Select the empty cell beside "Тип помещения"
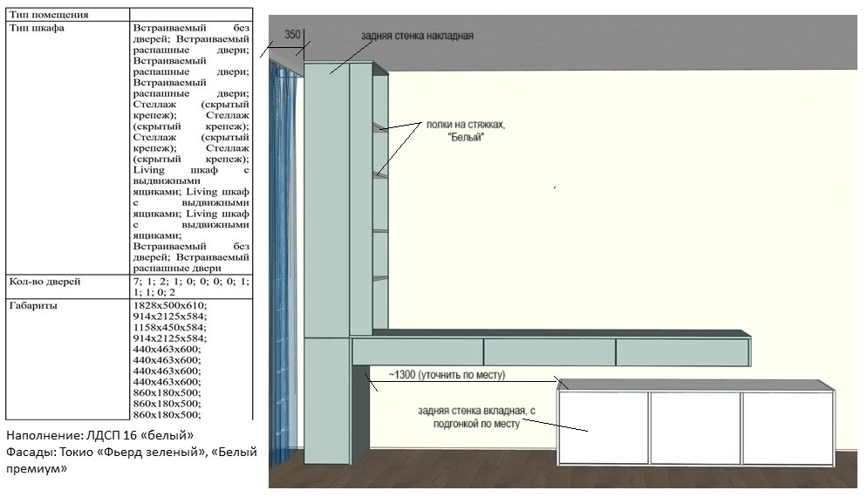 191,15
